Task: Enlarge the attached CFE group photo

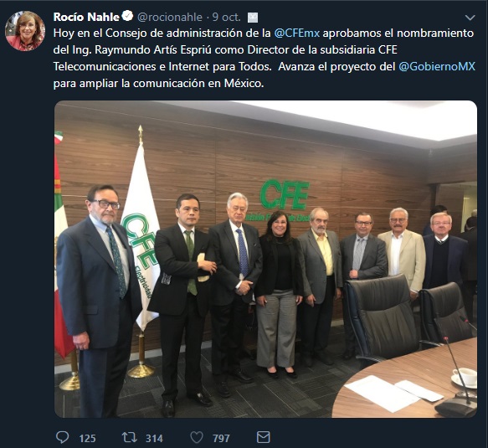Action: 265,259
